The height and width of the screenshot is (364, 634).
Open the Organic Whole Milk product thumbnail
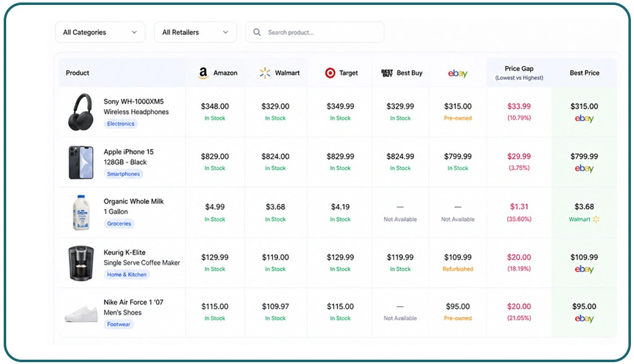[81, 213]
